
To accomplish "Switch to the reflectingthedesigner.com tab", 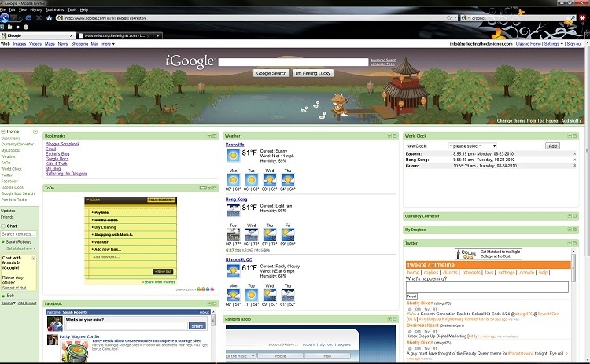I will click(x=114, y=35).
